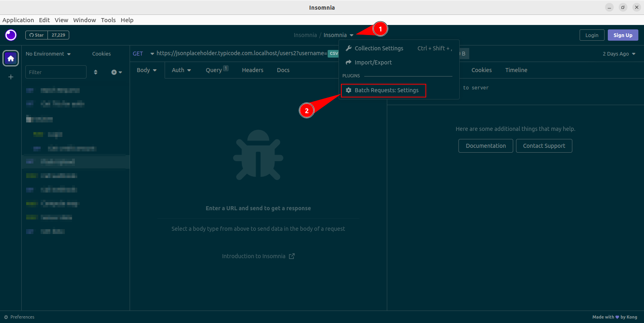
Task: Click the plus icon under Home sidebar
Action: click(11, 77)
